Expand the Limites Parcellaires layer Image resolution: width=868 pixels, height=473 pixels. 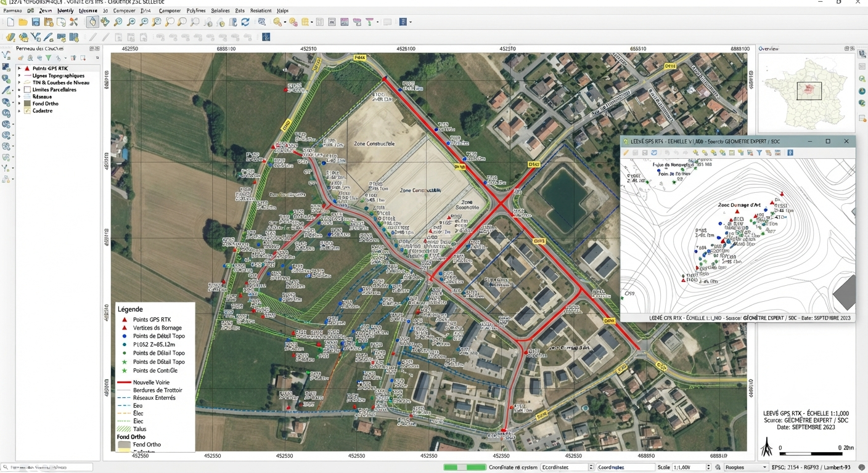19,90
